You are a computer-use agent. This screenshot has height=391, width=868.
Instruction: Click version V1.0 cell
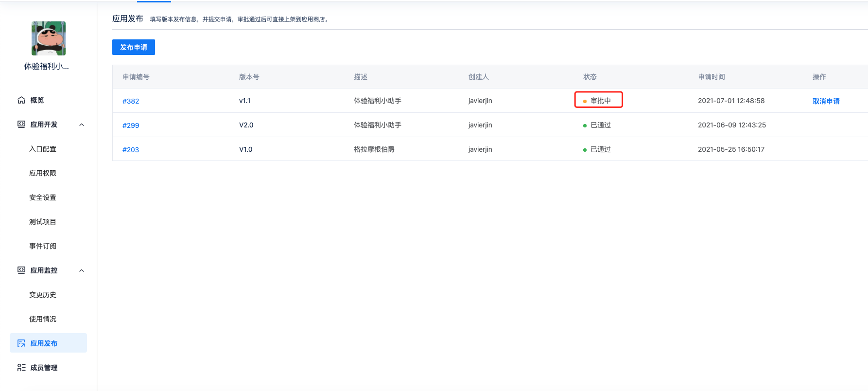[x=246, y=149]
